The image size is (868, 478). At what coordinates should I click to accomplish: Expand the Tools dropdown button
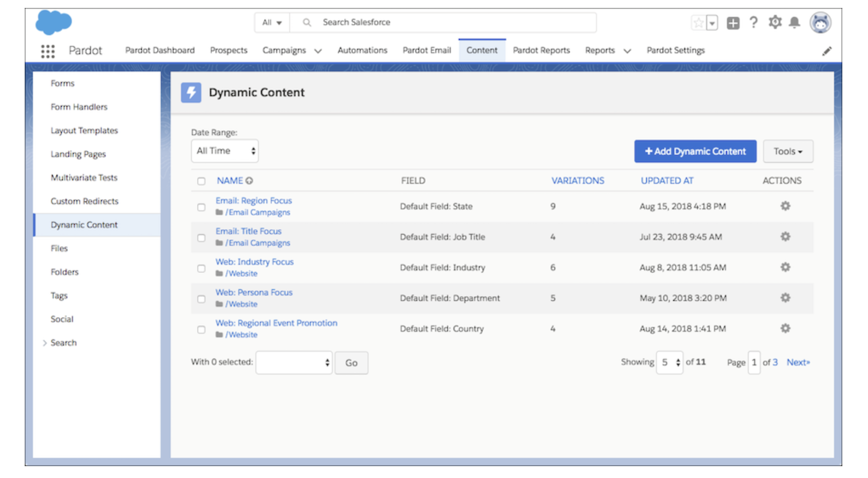coord(788,152)
